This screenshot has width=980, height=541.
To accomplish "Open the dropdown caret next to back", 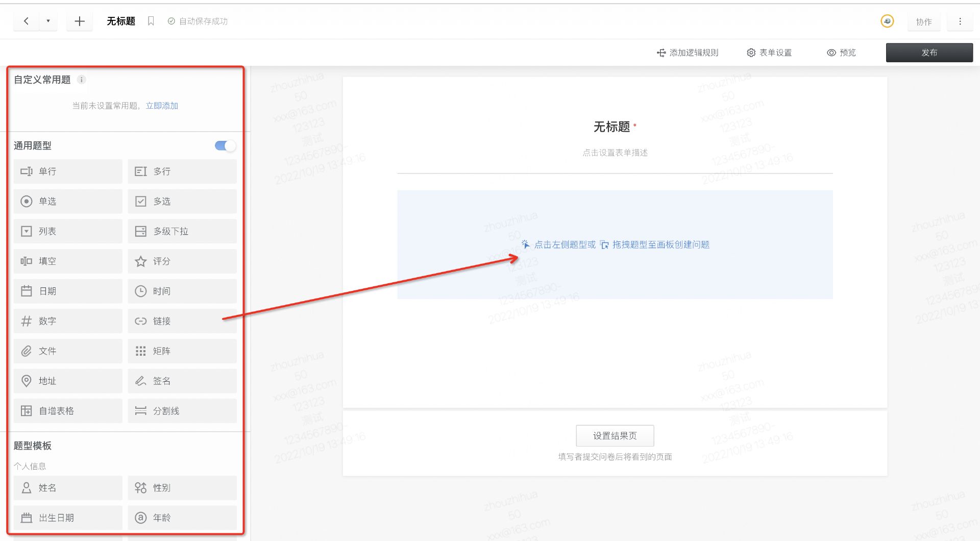I will [x=48, y=21].
